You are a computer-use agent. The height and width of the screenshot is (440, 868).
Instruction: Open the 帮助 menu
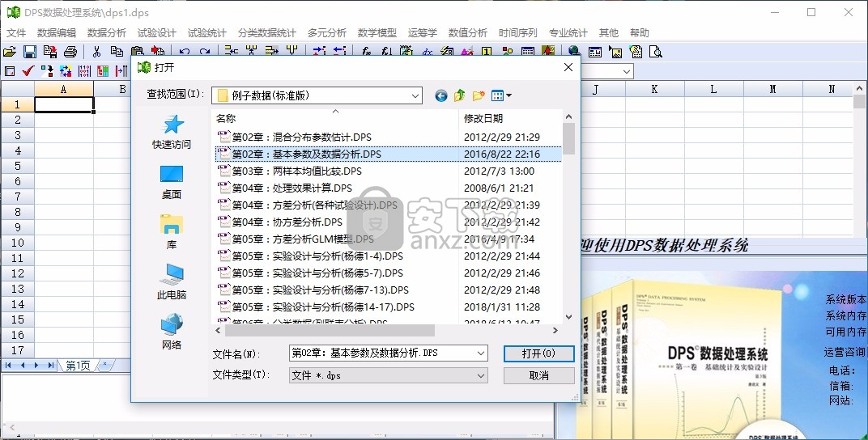[x=640, y=32]
